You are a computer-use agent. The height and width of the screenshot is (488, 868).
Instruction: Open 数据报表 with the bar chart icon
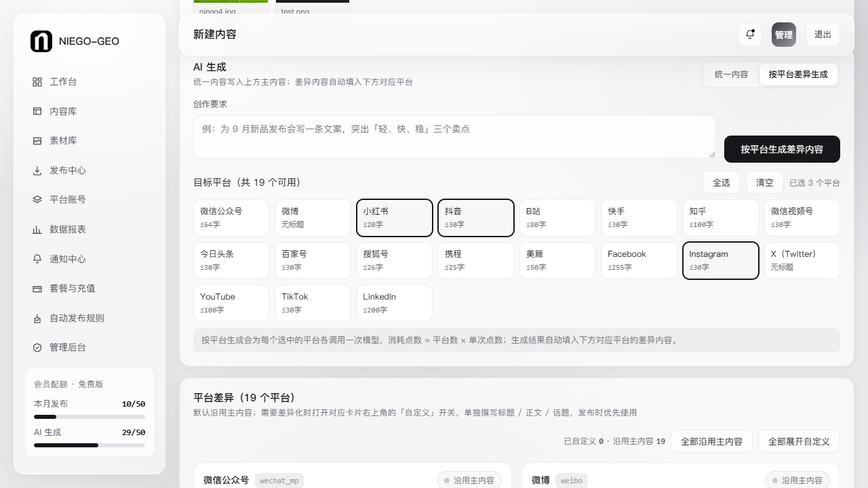coord(37,230)
